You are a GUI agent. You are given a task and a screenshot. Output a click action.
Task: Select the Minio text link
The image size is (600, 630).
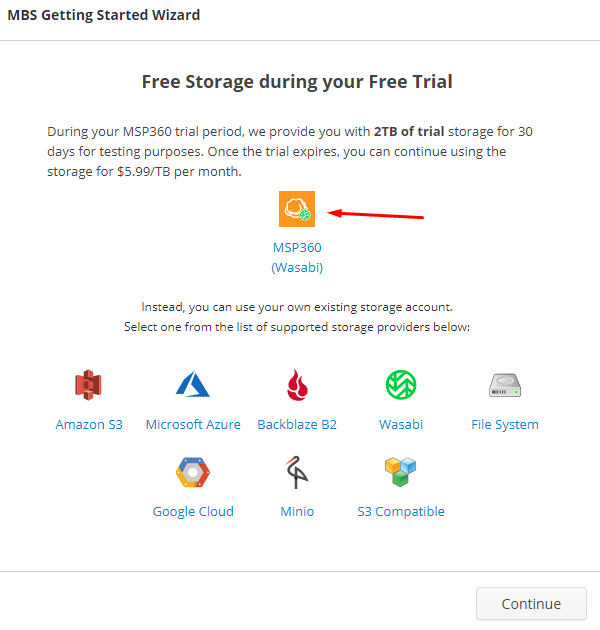[x=297, y=511]
